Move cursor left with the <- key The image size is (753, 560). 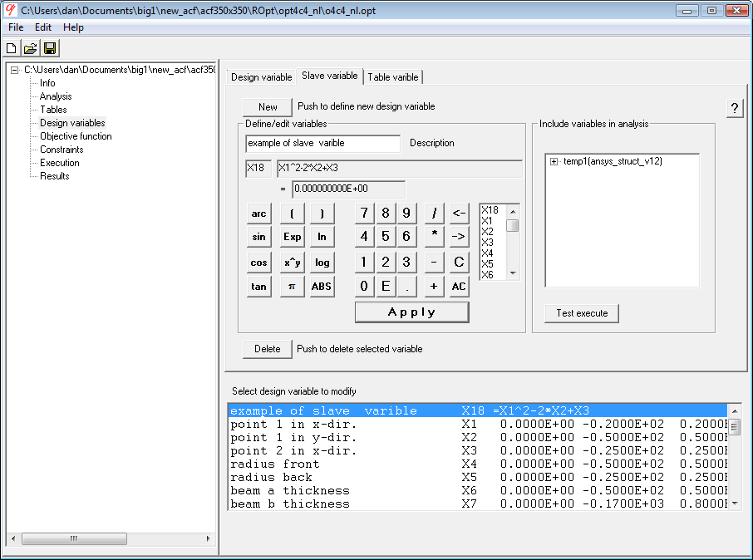tap(459, 214)
